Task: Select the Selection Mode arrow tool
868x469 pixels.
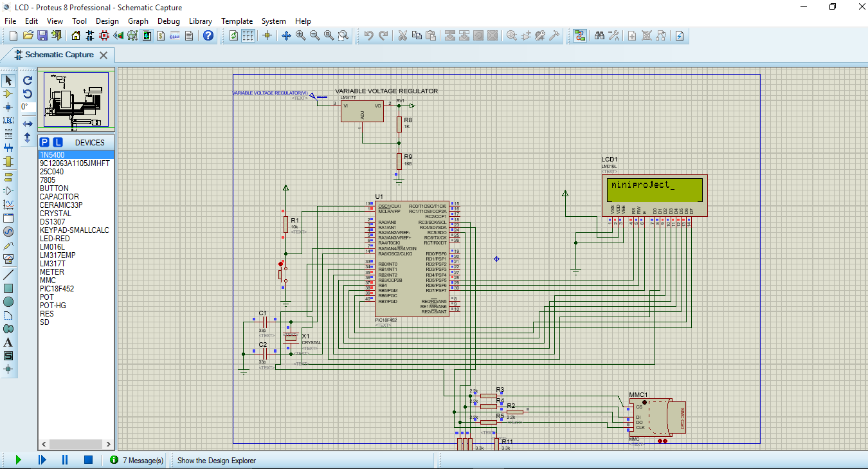Action: pos(8,80)
